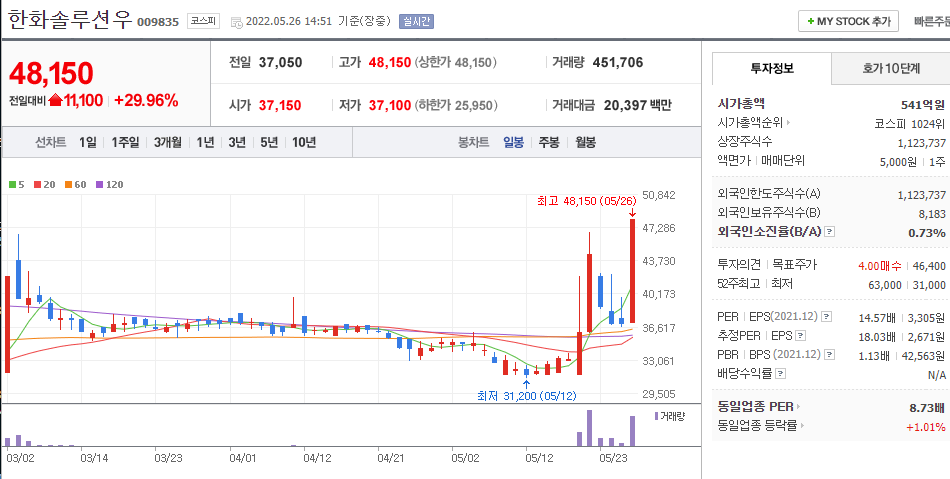Viewport: 950px width, 479px height.
Task: Click the 상장주식수 value 1,123,737
Action: (922, 142)
